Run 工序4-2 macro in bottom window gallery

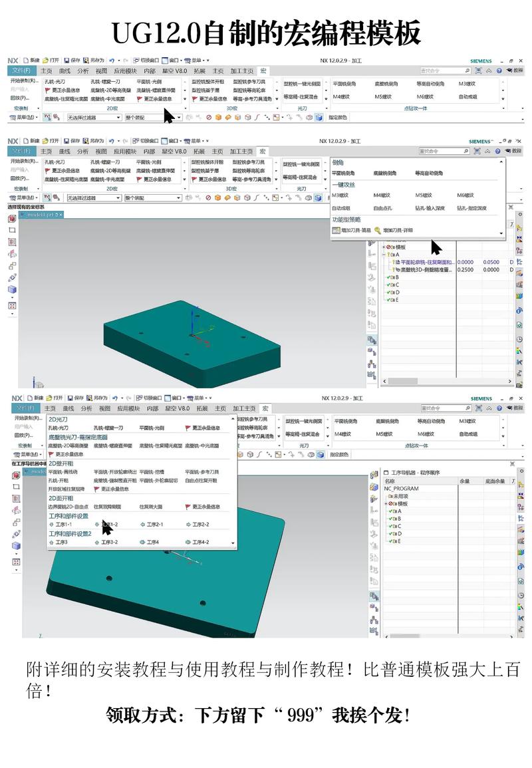click(x=198, y=542)
